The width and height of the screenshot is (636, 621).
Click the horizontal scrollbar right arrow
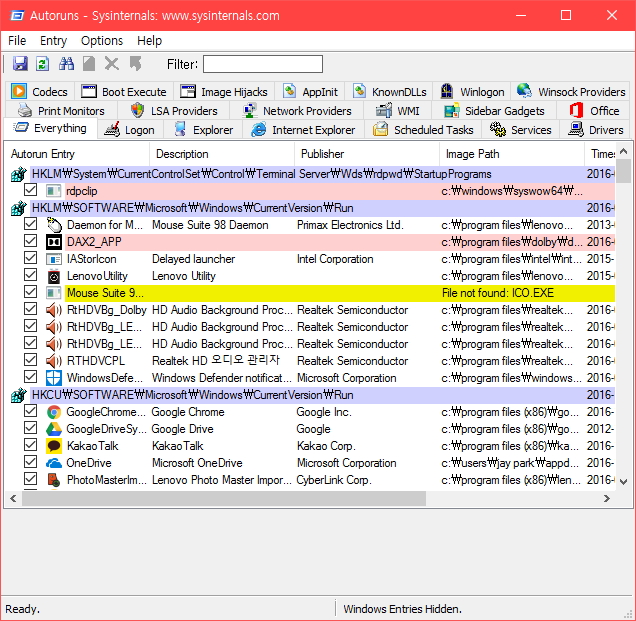[607, 499]
